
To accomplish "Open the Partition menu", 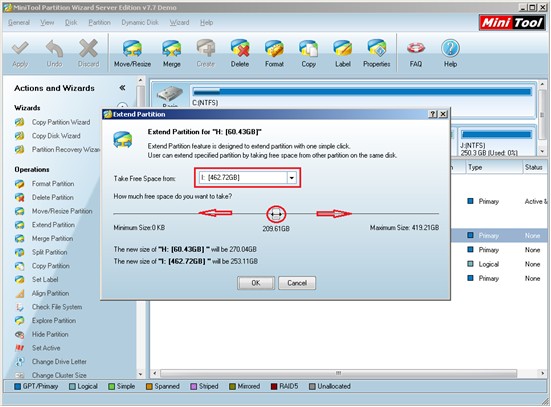I will point(99,22).
